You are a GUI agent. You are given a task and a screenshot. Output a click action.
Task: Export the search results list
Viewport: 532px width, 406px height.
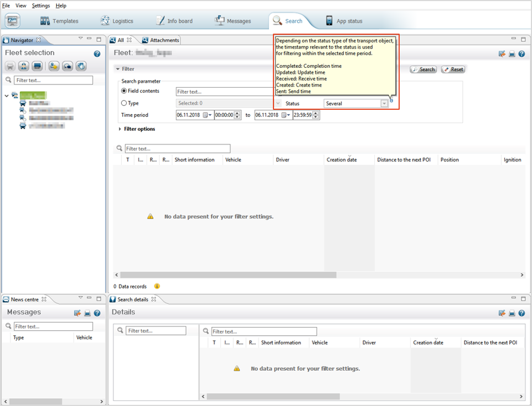point(502,54)
